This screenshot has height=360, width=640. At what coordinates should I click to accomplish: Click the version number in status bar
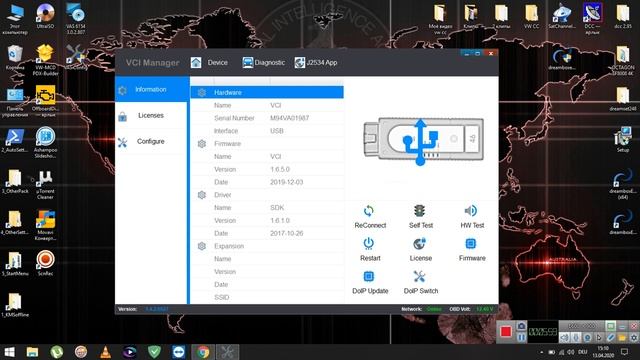pyautogui.click(x=157, y=309)
